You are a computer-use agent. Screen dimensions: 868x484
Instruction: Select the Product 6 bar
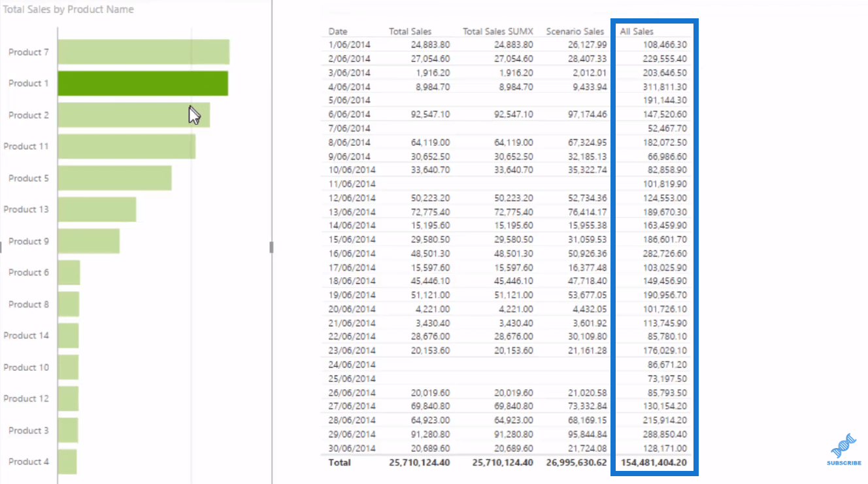(69, 272)
